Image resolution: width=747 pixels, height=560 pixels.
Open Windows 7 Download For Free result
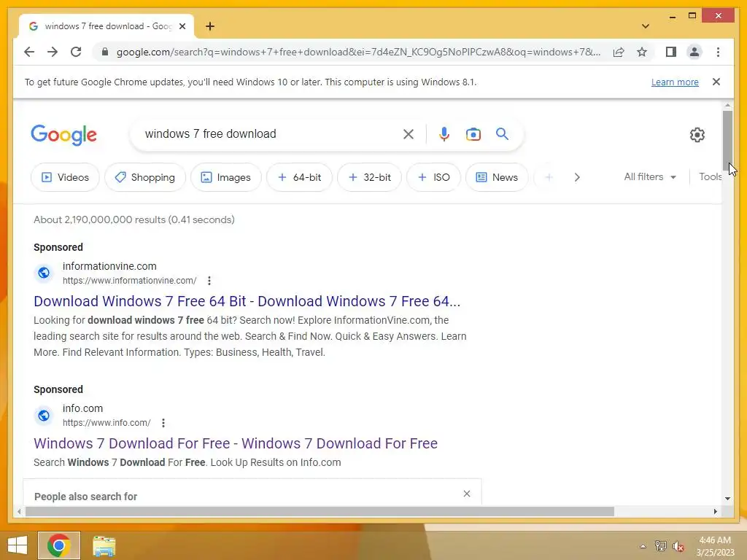tap(236, 443)
